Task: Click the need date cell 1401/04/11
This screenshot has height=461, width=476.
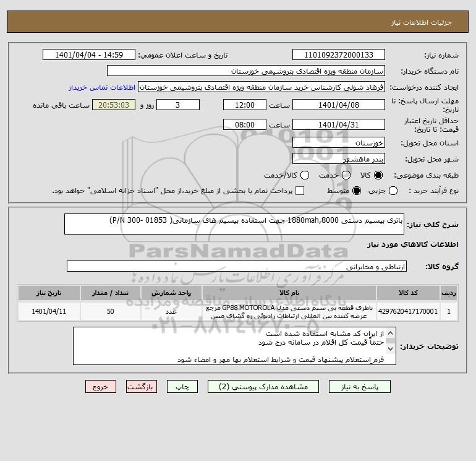Action: click(49, 311)
